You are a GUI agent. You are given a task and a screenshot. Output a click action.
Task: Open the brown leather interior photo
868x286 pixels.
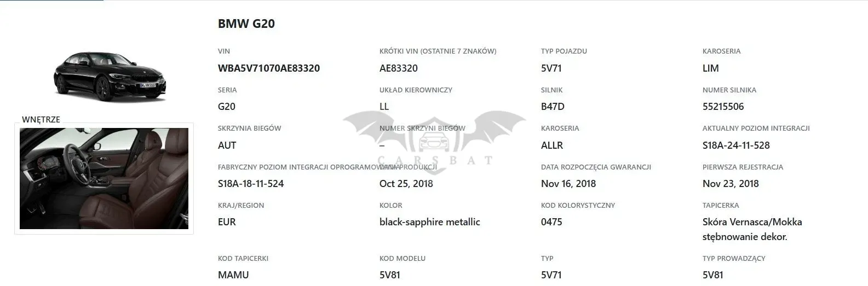104,178
